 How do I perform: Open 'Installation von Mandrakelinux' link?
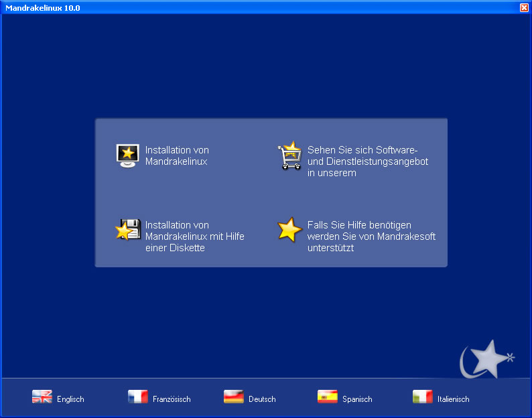coord(177,155)
